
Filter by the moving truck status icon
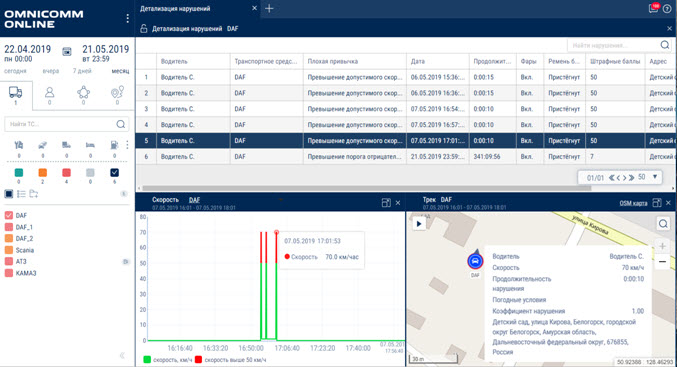66,145
